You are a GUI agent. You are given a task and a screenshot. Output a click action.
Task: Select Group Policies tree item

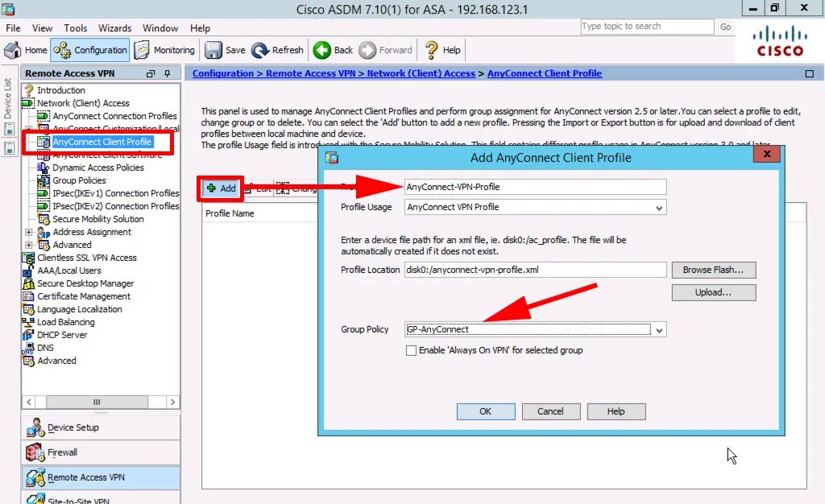79,180
